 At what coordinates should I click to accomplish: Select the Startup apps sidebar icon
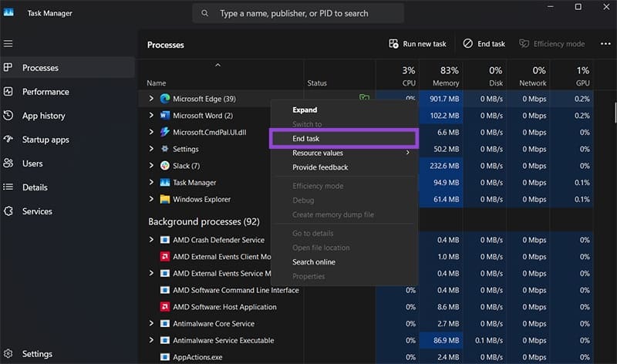coord(8,140)
